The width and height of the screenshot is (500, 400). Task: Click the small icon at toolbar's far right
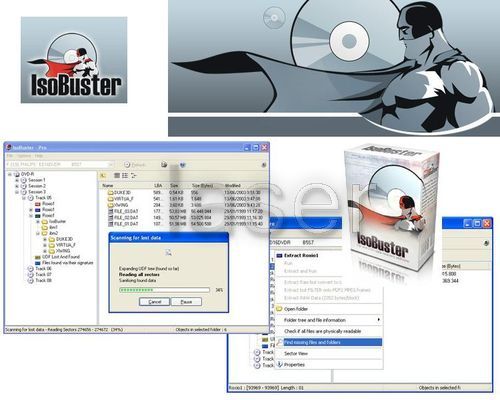[x=263, y=165]
